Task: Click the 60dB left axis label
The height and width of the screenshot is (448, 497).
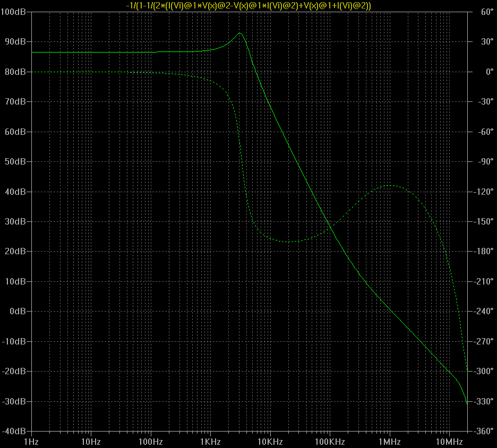Action: pyautogui.click(x=15, y=132)
